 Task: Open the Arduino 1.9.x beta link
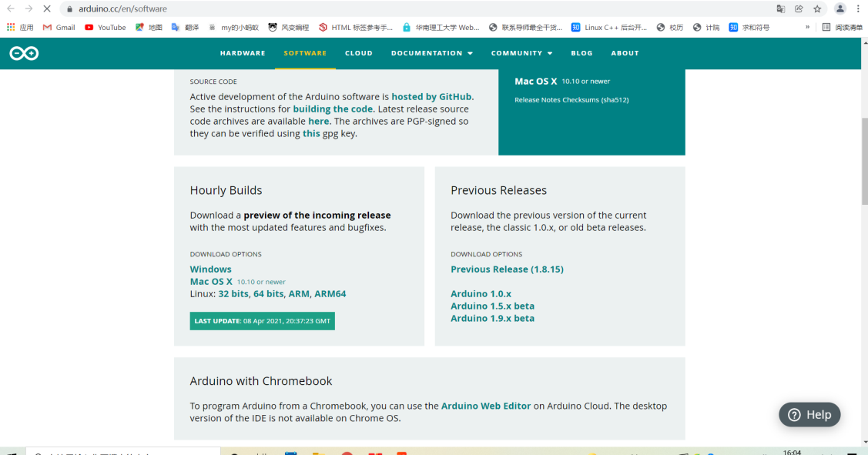pos(492,318)
